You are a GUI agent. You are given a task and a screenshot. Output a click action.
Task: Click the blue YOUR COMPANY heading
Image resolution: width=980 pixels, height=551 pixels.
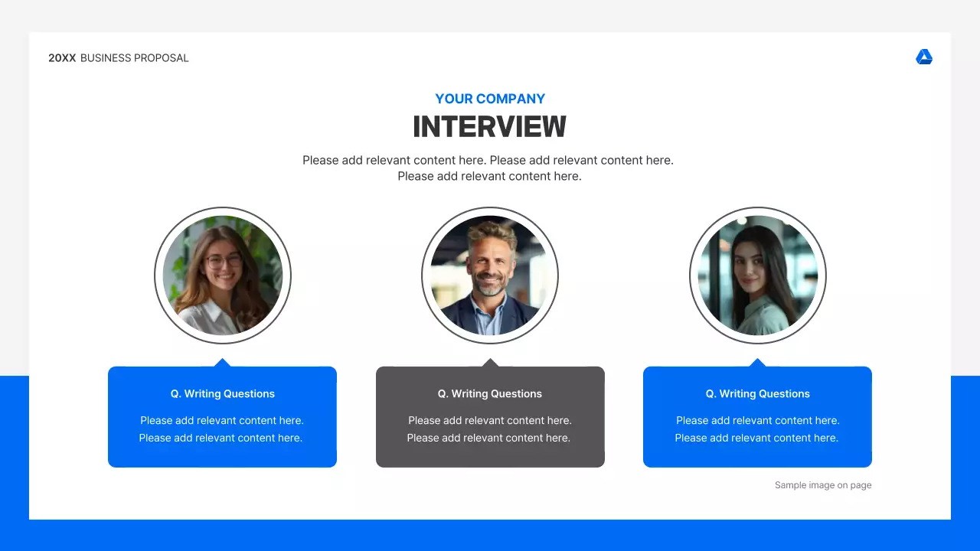pyautogui.click(x=490, y=99)
